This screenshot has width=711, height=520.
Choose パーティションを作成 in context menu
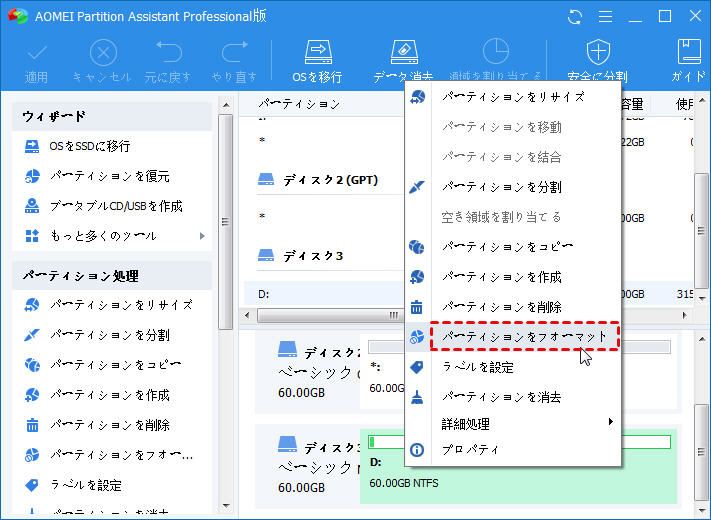click(x=513, y=277)
